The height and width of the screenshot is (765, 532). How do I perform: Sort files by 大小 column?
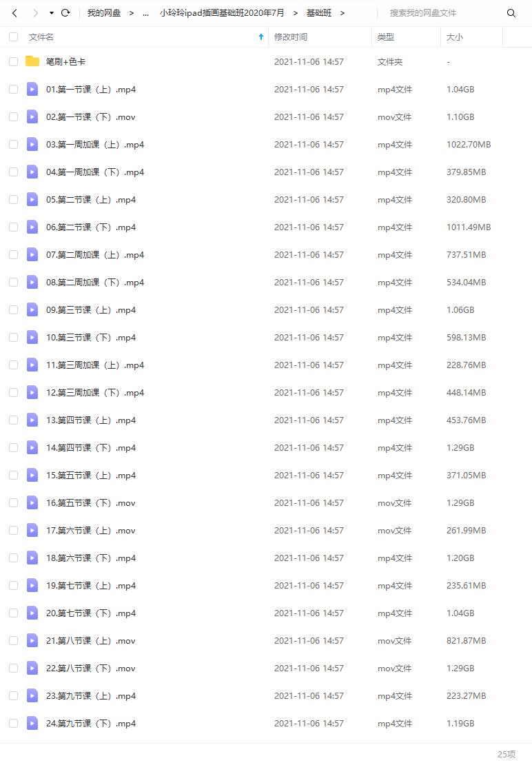[x=454, y=37]
